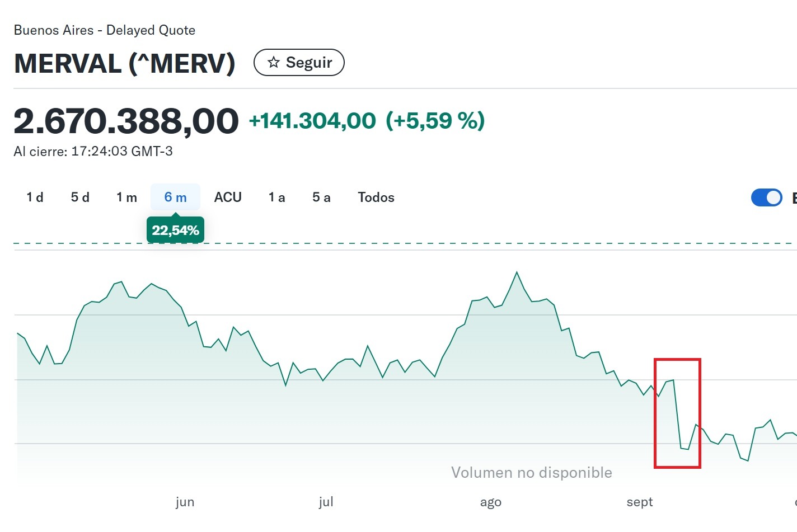Click inside the red highlighted chart region

point(677,414)
